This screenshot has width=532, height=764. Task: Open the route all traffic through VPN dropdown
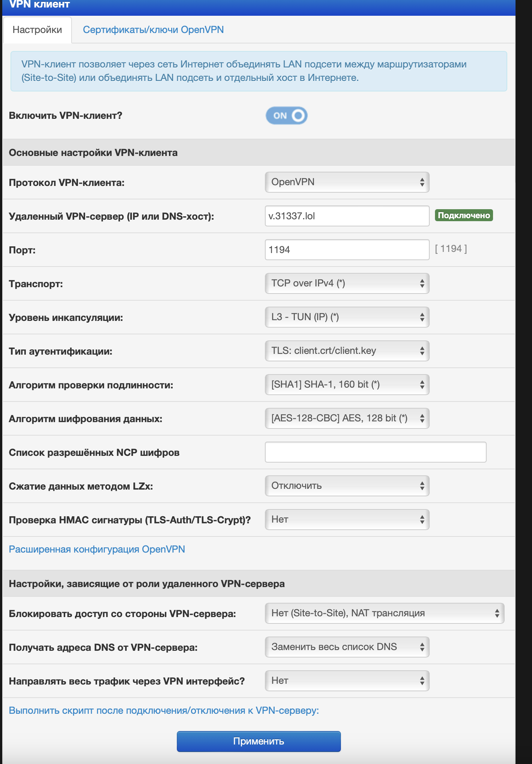pyautogui.click(x=347, y=681)
